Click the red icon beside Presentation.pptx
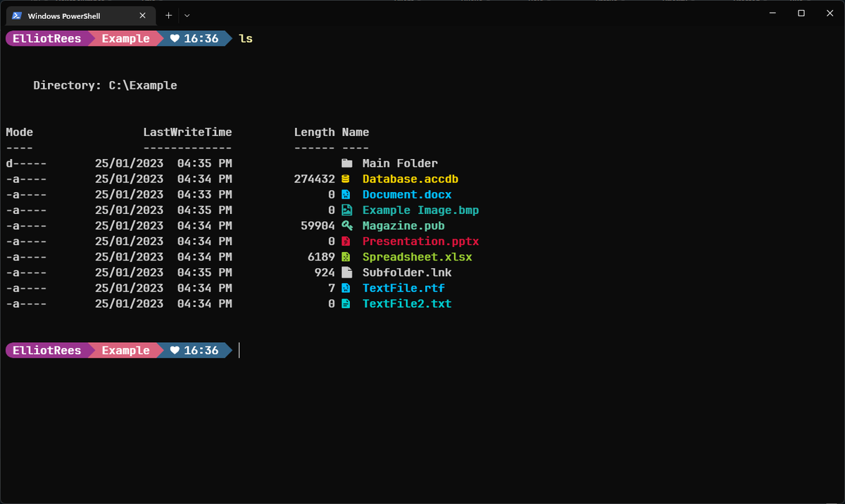Viewport: 845px width, 504px height. coord(346,241)
